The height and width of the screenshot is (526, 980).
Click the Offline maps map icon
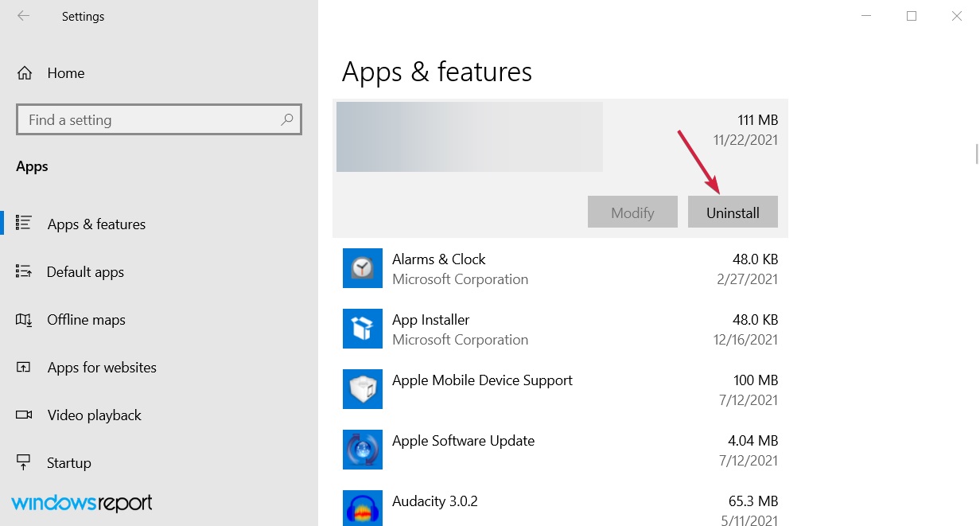pyautogui.click(x=23, y=319)
